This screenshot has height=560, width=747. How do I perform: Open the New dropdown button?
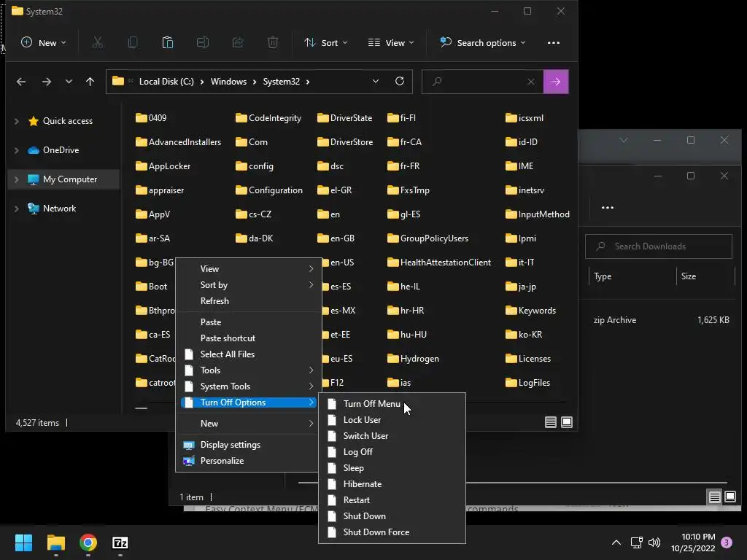43,43
